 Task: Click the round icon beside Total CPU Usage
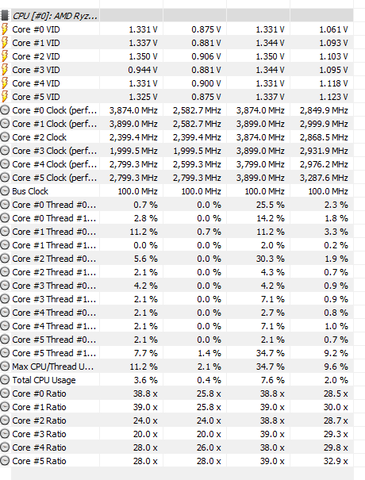pos(5,380)
